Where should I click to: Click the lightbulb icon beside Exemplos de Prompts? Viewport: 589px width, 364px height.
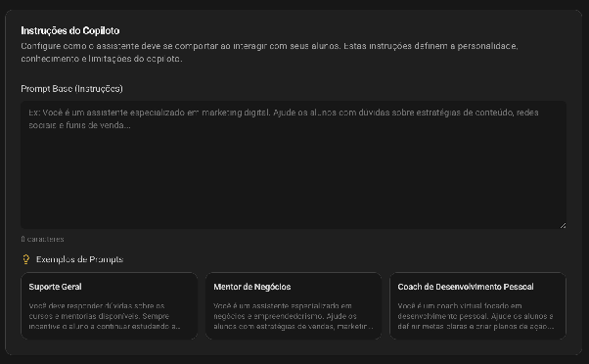25,259
